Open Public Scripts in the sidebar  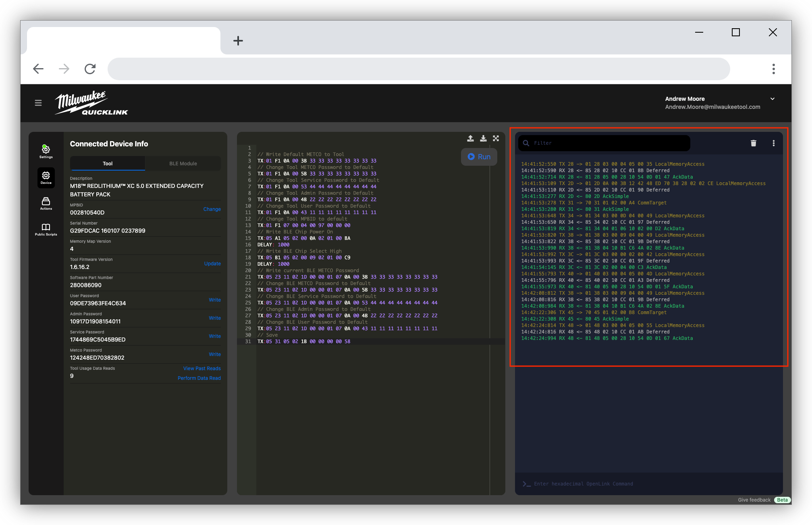click(x=46, y=229)
